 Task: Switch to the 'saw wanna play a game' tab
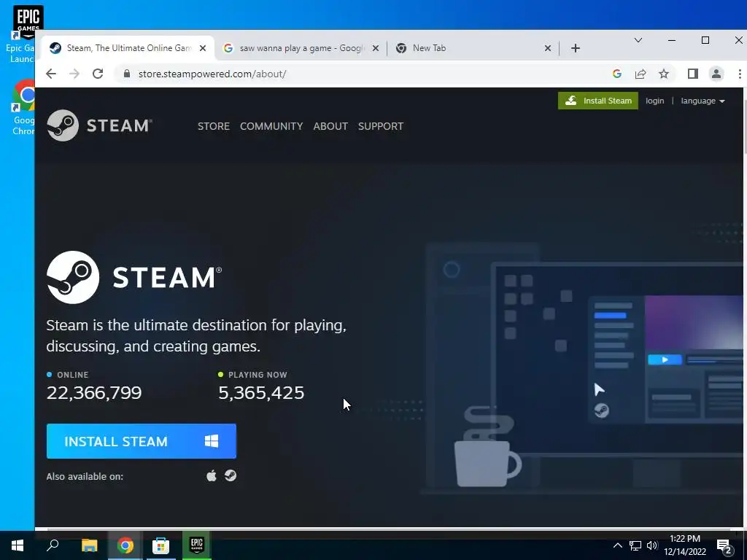point(301,48)
